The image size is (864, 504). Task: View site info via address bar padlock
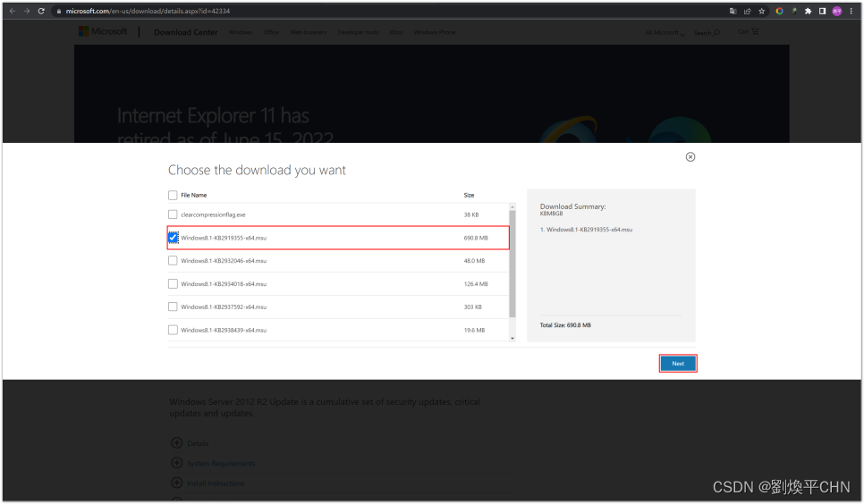click(x=59, y=11)
